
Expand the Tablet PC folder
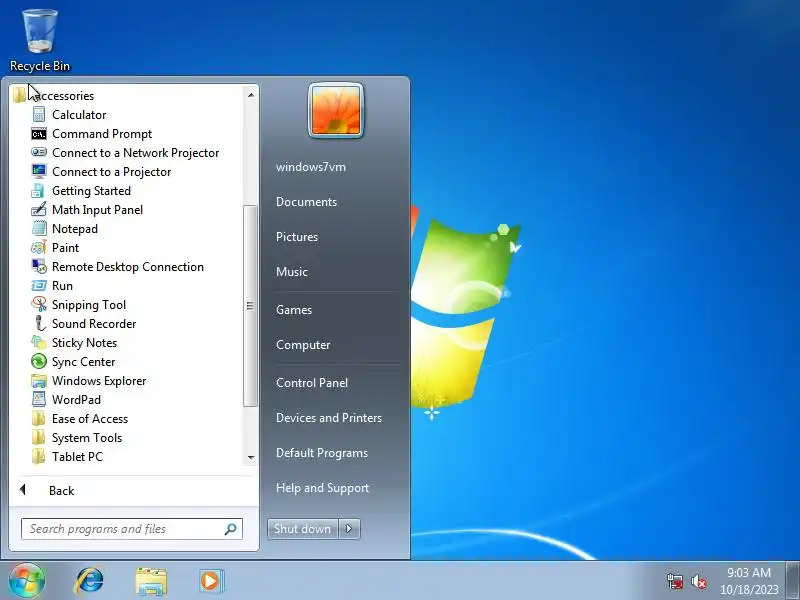pos(67,457)
